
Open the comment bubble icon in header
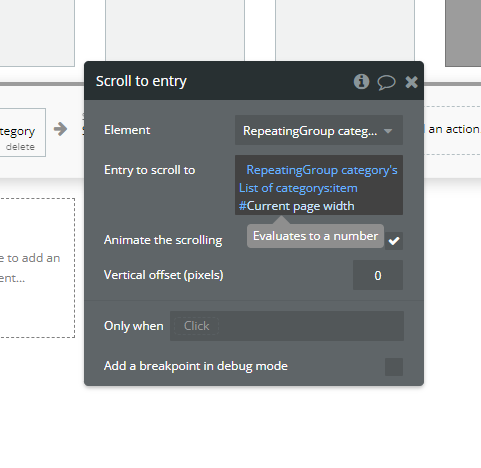(386, 82)
